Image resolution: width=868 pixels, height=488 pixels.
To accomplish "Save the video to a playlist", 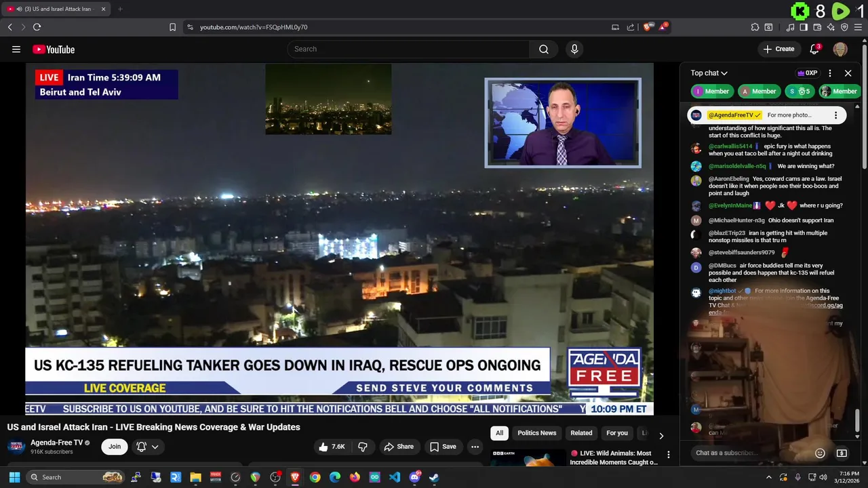I will click(443, 447).
